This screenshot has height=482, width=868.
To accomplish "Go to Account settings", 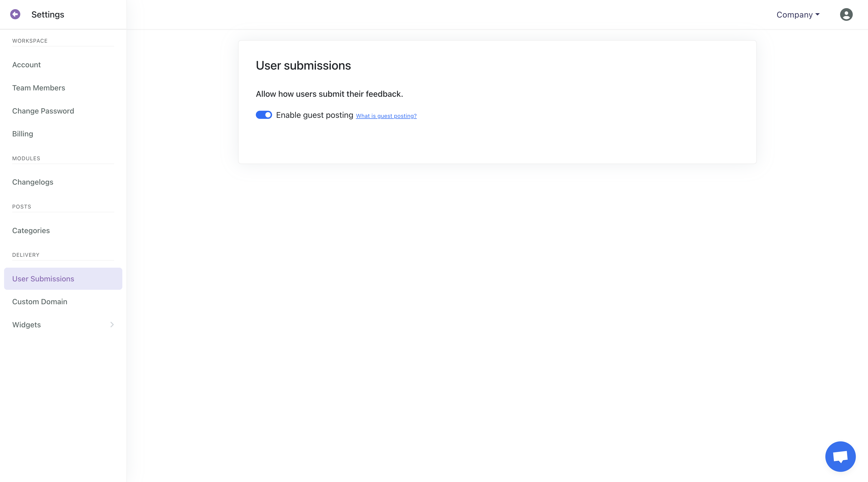I will 26,65.
